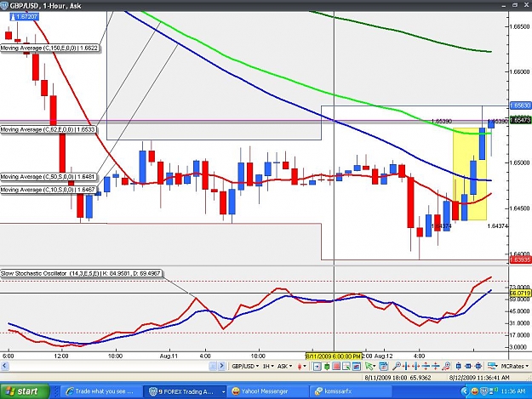Click status bar text 8/11/2009 18:00 65.9362

[398, 377]
